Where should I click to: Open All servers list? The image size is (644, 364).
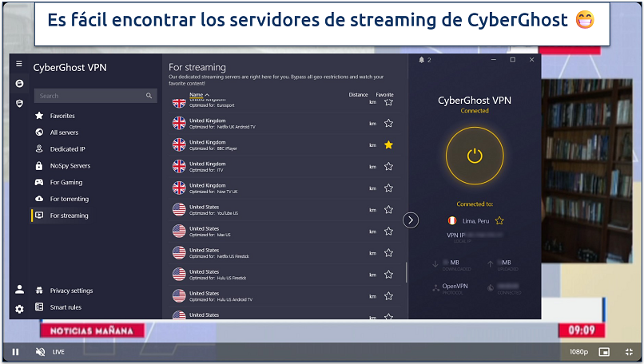(x=64, y=133)
